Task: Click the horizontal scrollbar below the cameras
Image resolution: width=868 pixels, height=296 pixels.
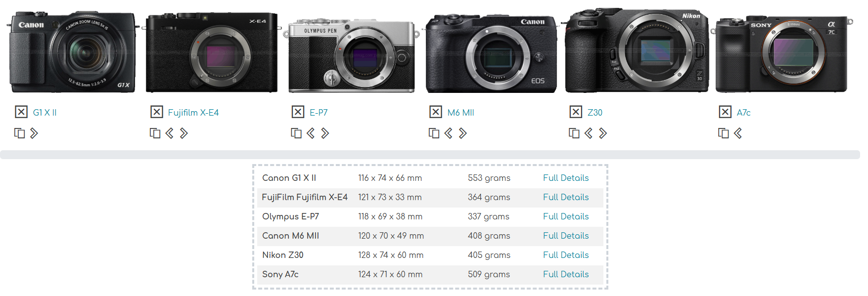Action: (x=430, y=155)
